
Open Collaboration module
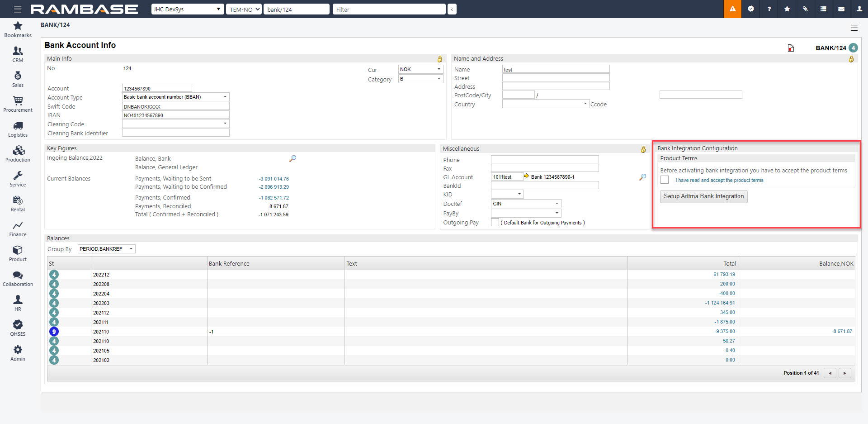click(x=18, y=278)
